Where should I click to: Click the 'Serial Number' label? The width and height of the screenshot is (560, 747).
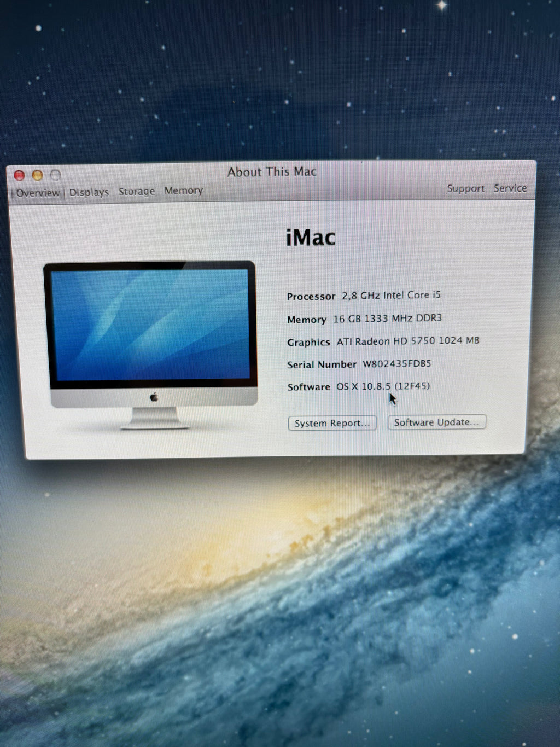click(322, 364)
